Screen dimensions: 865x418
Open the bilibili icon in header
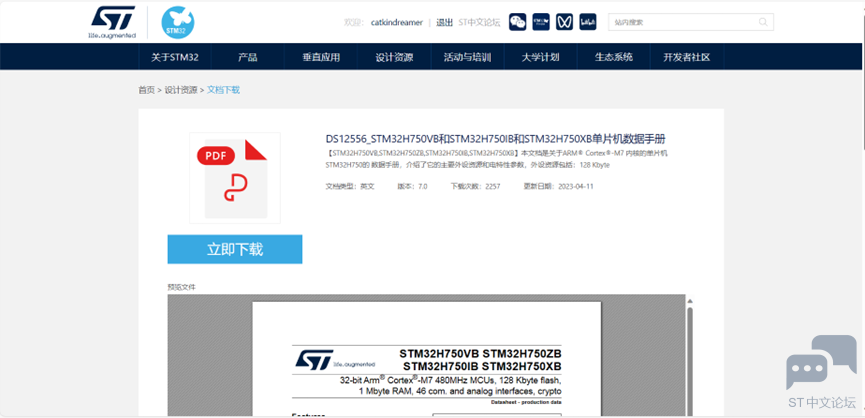tap(588, 22)
